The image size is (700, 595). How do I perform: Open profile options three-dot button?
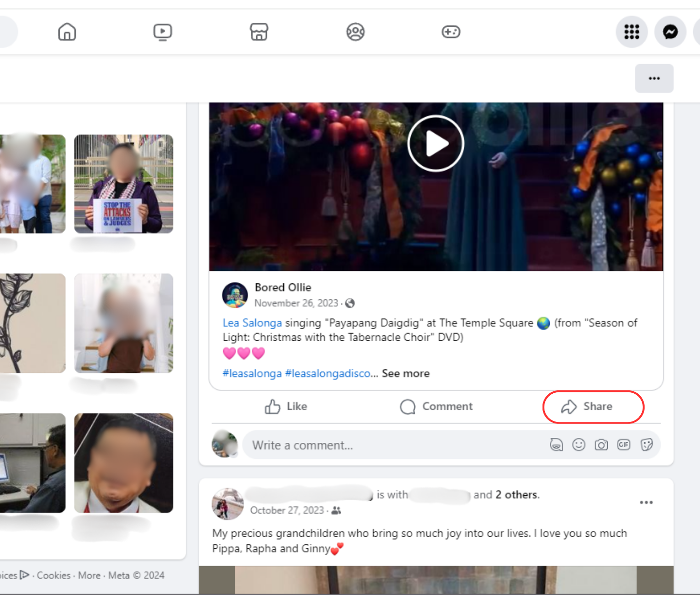click(654, 78)
